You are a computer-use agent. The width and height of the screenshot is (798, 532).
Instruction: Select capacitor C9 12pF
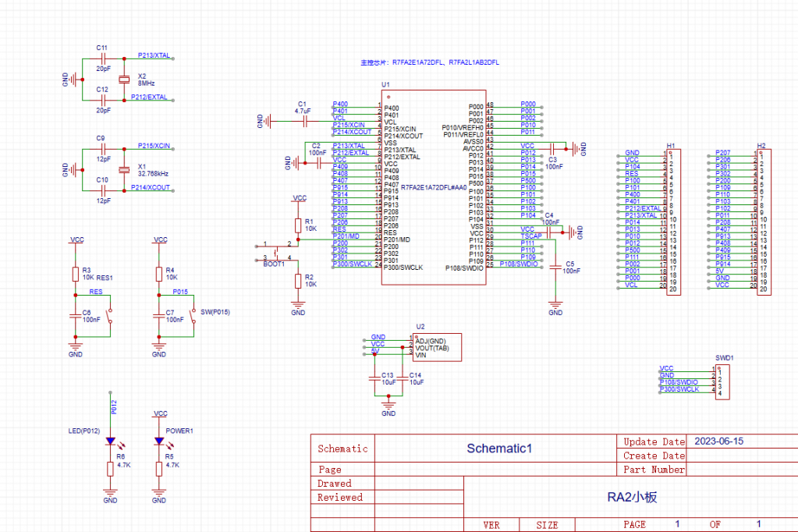pyautogui.click(x=103, y=149)
